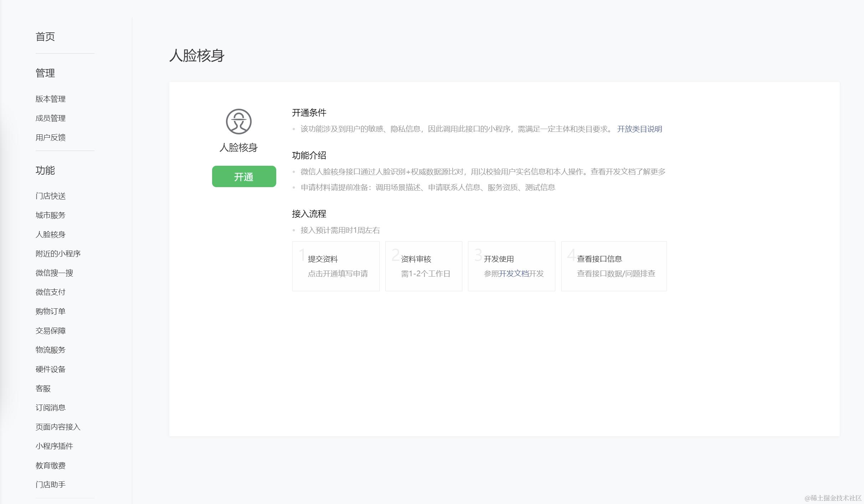The width and height of the screenshot is (864, 504).
Task: Open the 开发文档 link in step 3
Action: pyautogui.click(x=513, y=273)
